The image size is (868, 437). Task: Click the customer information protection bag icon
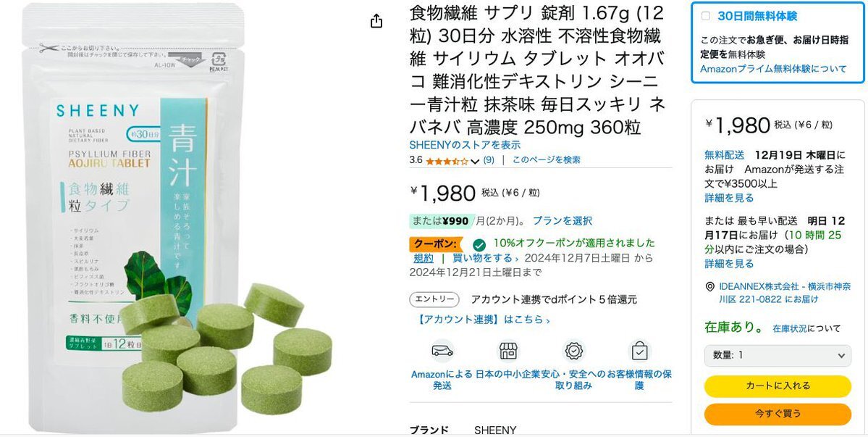tap(639, 351)
